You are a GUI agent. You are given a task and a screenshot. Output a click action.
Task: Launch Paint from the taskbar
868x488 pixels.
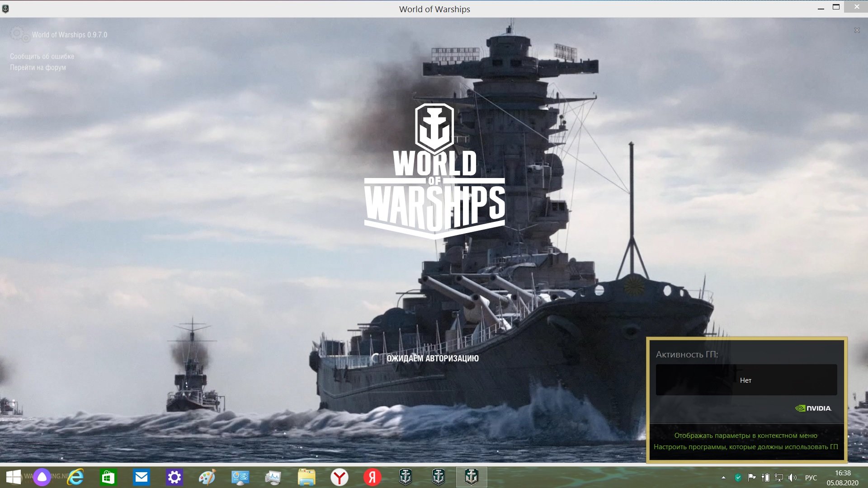(x=207, y=477)
